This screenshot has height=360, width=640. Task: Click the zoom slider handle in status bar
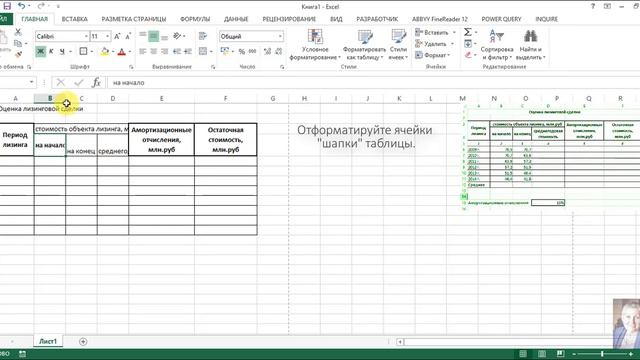click(x=602, y=354)
